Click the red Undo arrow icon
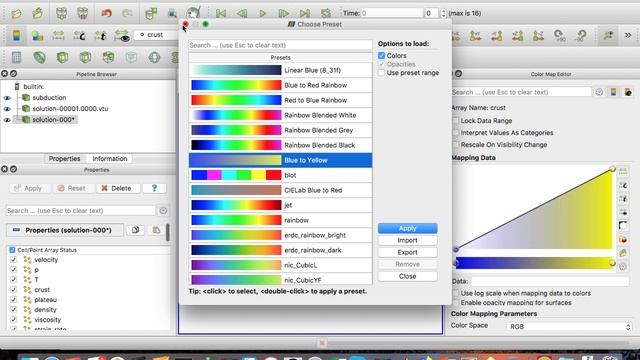This screenshot has width=640, height=360. point(107,13)
